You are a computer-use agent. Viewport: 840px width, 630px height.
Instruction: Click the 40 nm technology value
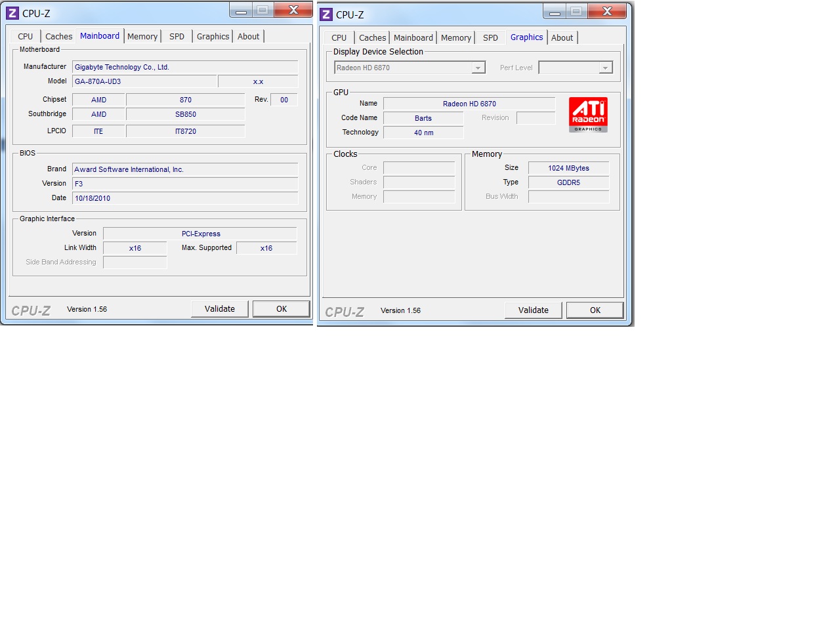point(423,133)
